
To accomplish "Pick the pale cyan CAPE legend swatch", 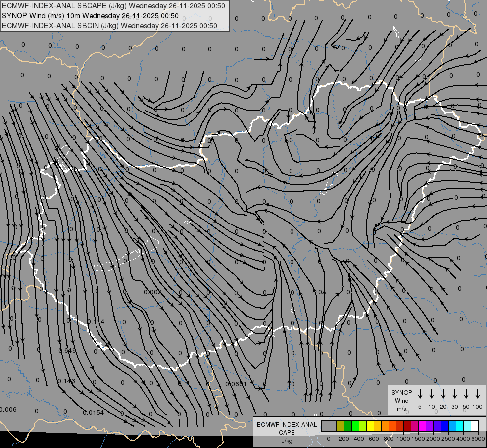I will 467,426.
